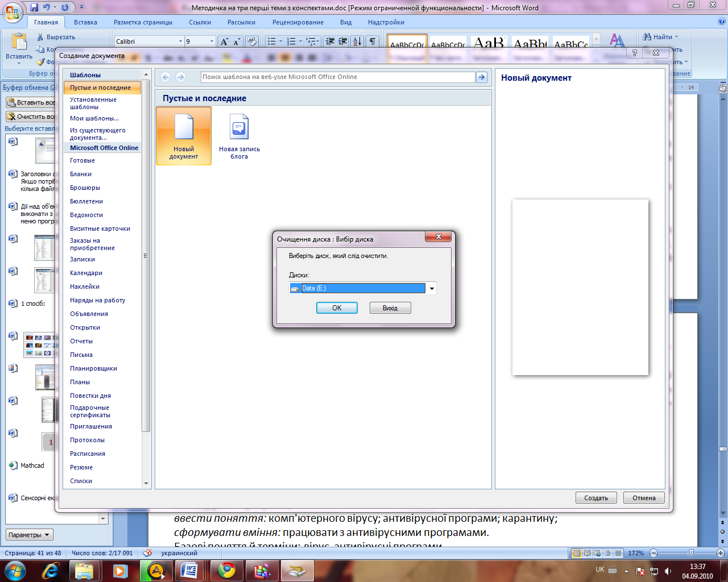Open the Главная ribbon tab
The height and width of the screenshot is (582, 728).
(46, 22)
